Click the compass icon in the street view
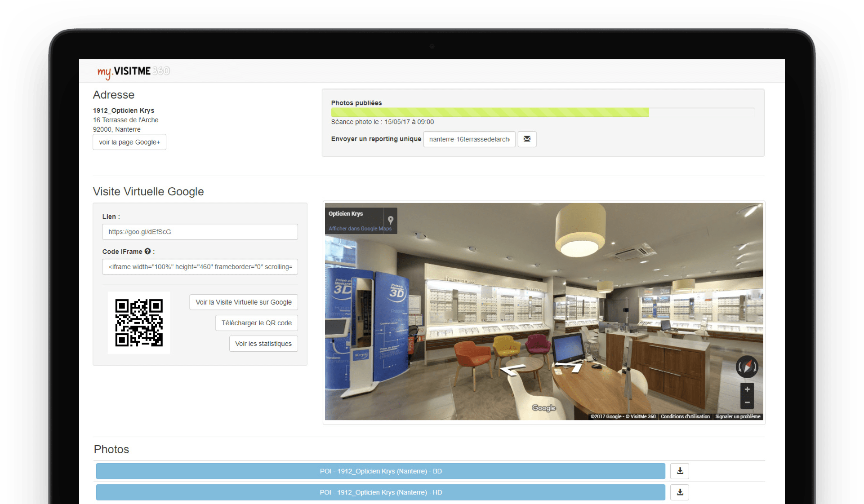This screenshot has width=864, height=504. [747, 367]
